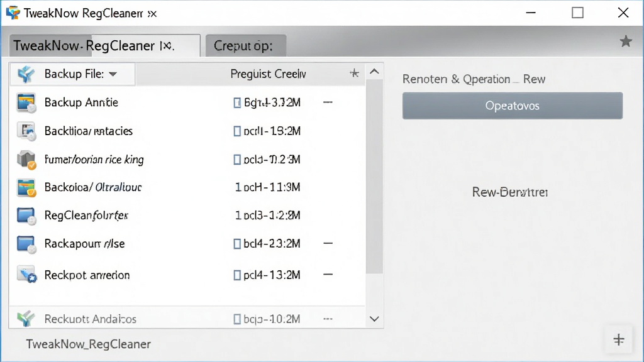This screenshot has width=644, height=362.
Task: Click the Renoten & Qperation Rew label
Action: (x=474, y=79)
